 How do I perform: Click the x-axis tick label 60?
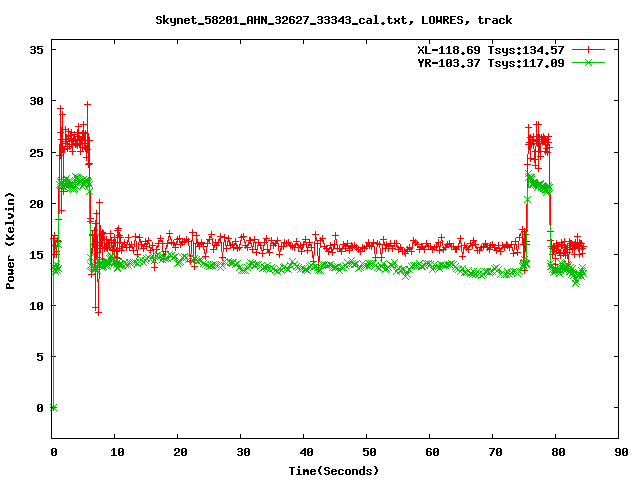[x=432, y=452]
